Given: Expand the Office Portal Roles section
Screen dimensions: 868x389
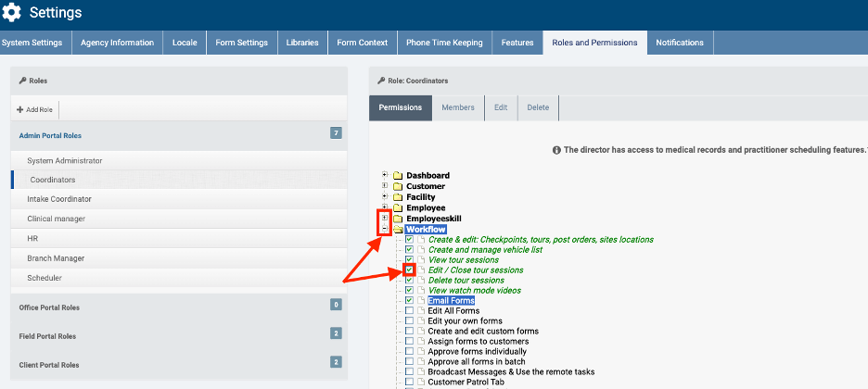Looking at the screenshot, I should (179, 307).
